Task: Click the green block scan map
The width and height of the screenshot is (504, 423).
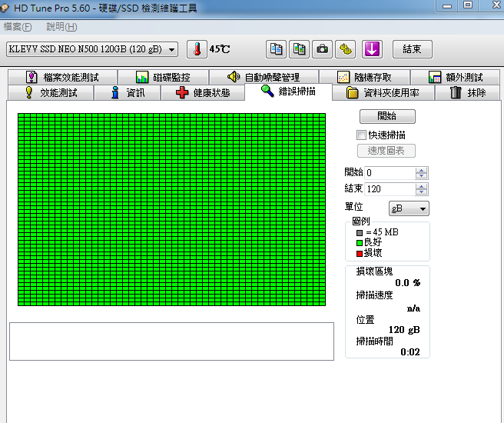Action: 171,209
